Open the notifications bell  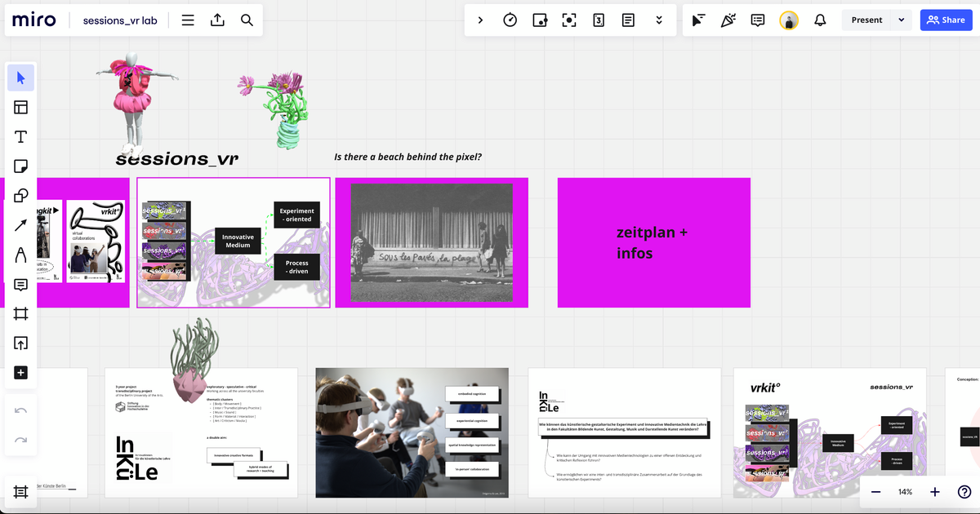click(x=820, y=20)
